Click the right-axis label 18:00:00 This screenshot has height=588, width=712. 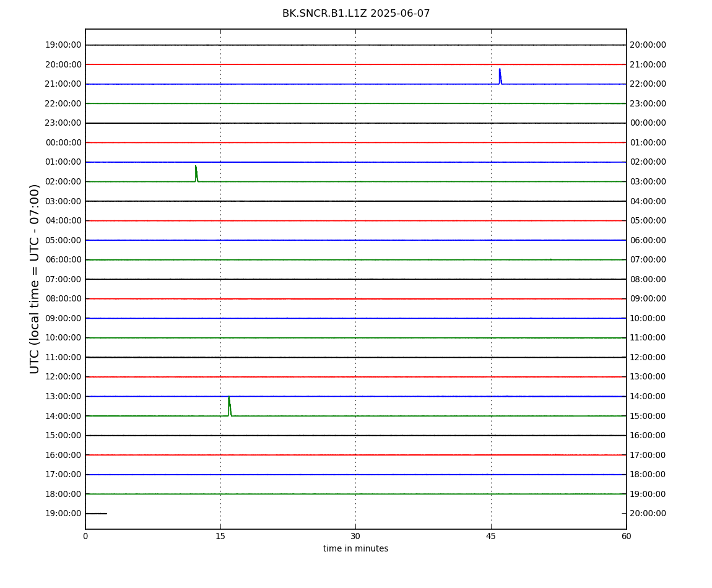648,475
